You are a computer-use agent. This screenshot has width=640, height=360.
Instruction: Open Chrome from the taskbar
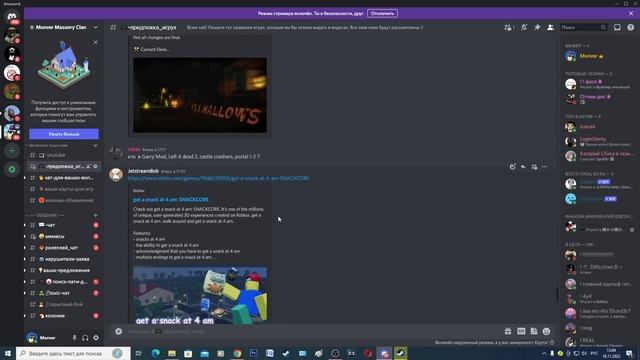[x=237, y=353]
